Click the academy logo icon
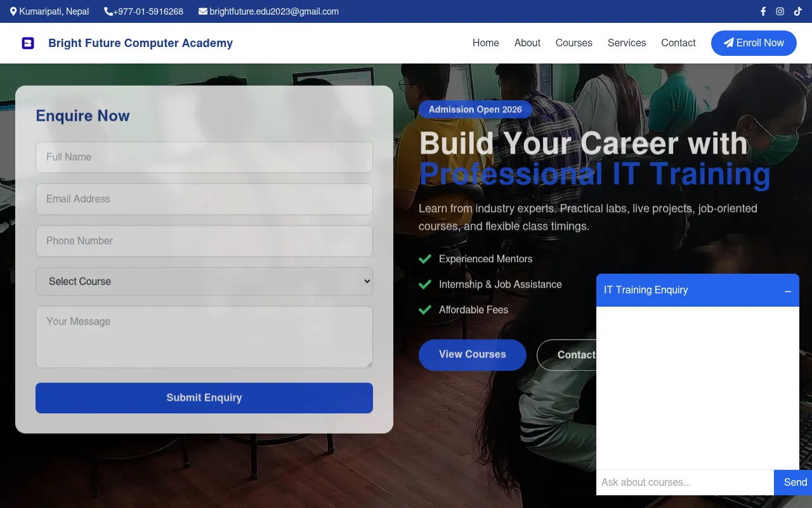The image size is (812, 508). (28, 43)
